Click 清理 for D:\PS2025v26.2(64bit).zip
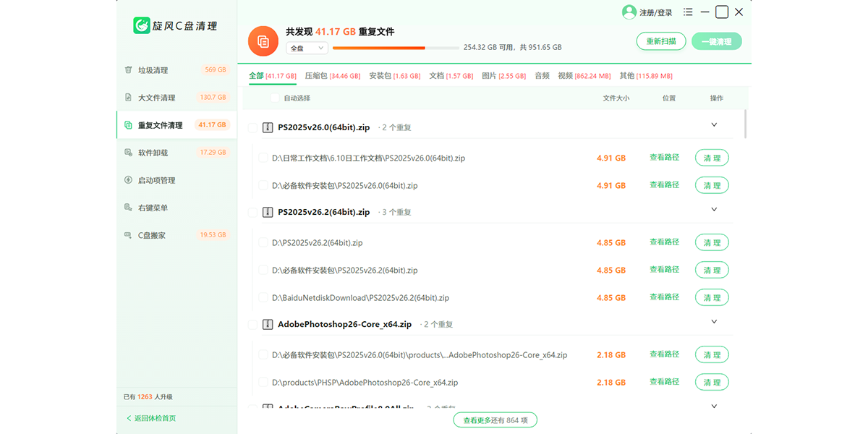 pos(712,242)
